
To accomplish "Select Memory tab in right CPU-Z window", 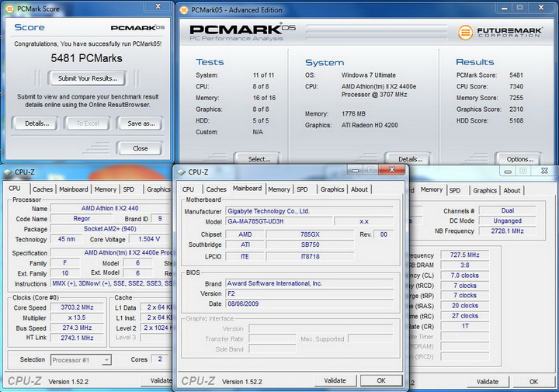I will (x=432, y=189).
